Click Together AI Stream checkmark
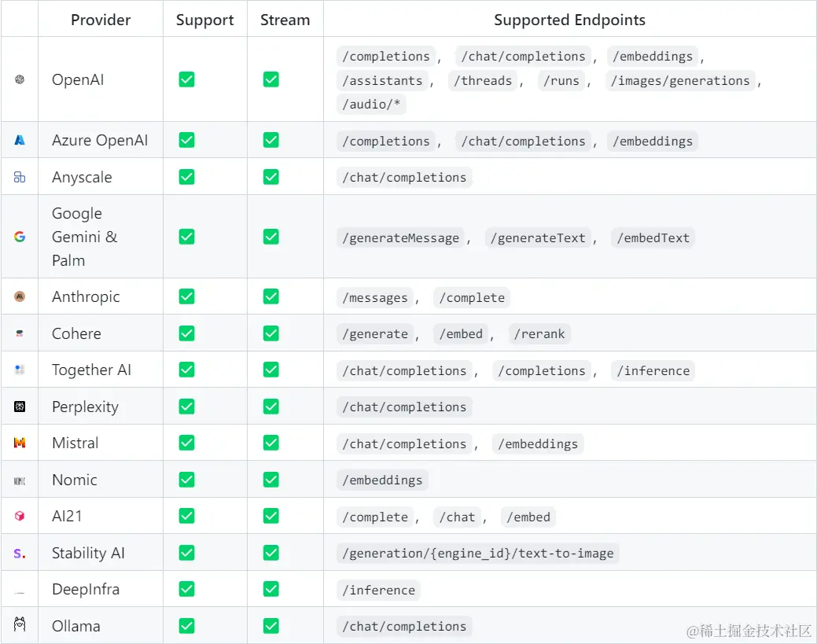The image size is (817, 644). click(271, 370)
